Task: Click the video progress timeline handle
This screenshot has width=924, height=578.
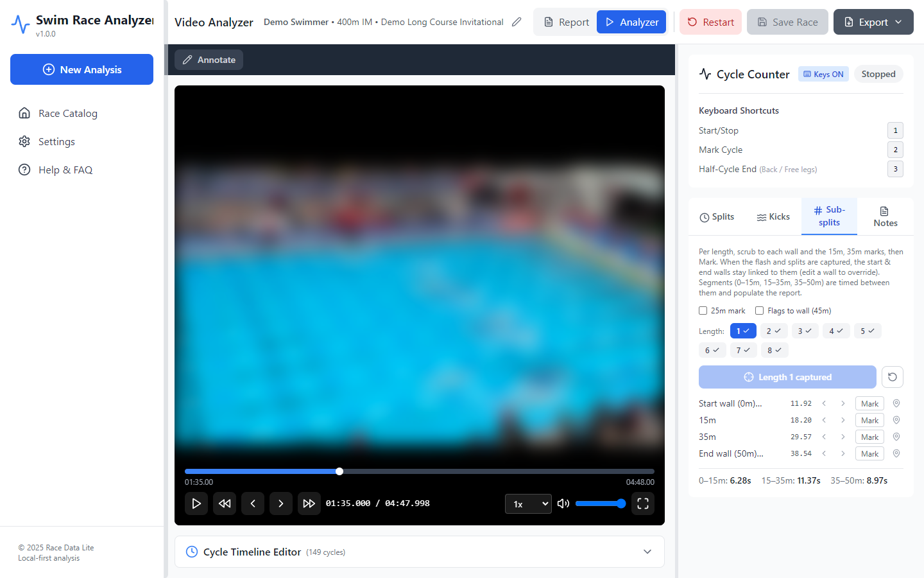Action: 339,471
